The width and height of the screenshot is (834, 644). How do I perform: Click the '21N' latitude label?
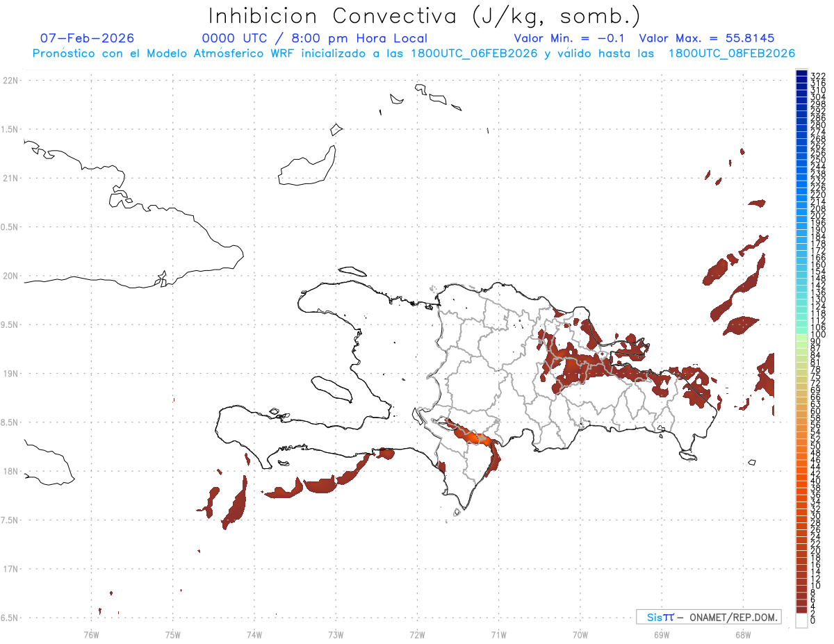tap(10, 178)
